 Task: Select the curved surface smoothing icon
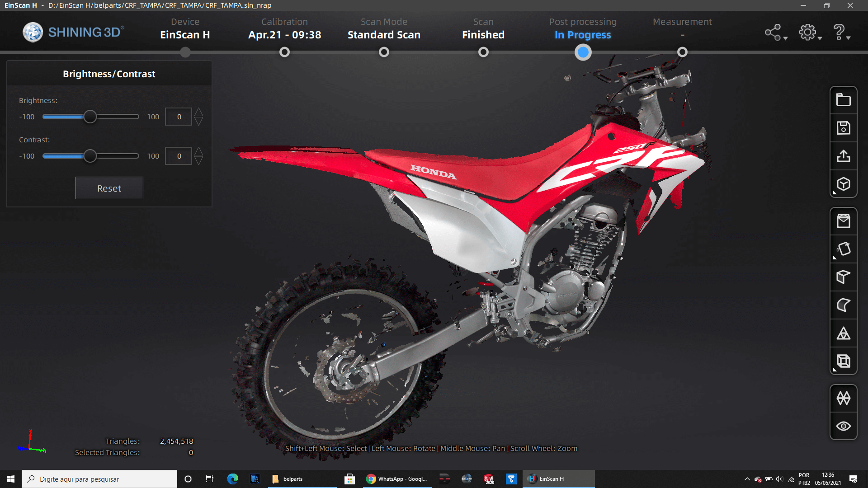click(x=843, y=305)
